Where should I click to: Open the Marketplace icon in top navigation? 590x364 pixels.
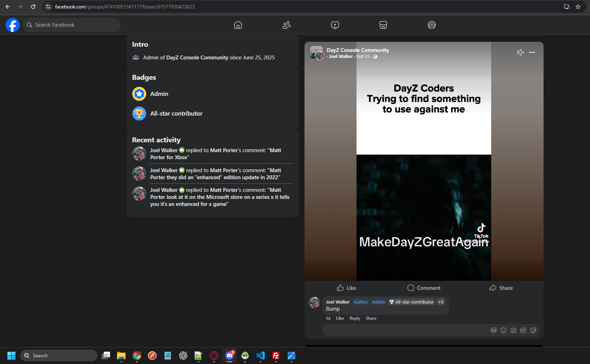383,25
